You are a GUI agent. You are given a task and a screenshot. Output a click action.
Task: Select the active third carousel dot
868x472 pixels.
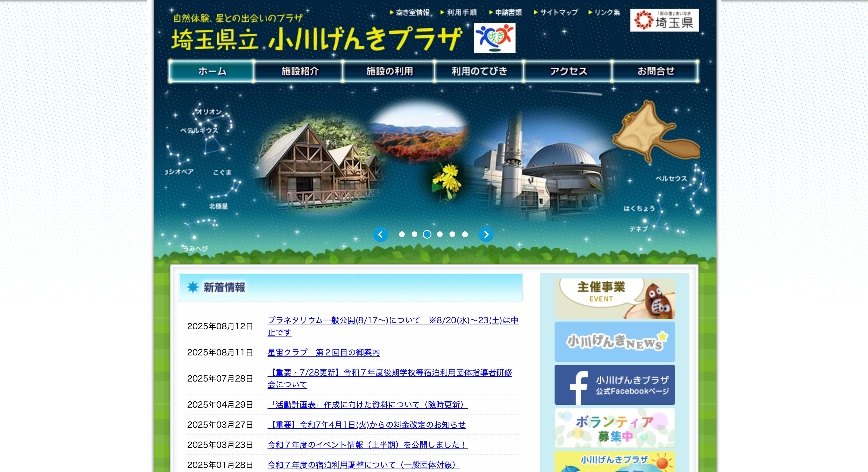(427, 234)
